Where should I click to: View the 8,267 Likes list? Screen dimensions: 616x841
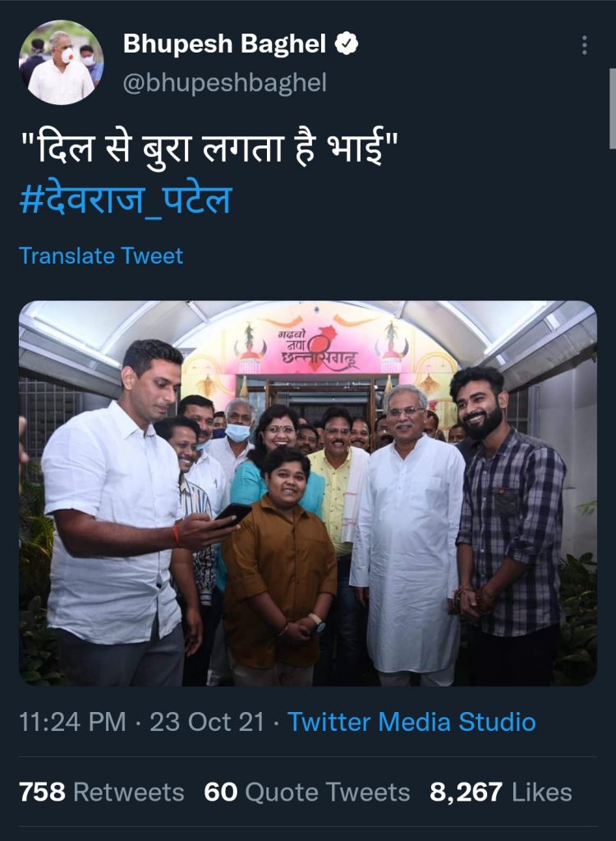pos(500,793)
